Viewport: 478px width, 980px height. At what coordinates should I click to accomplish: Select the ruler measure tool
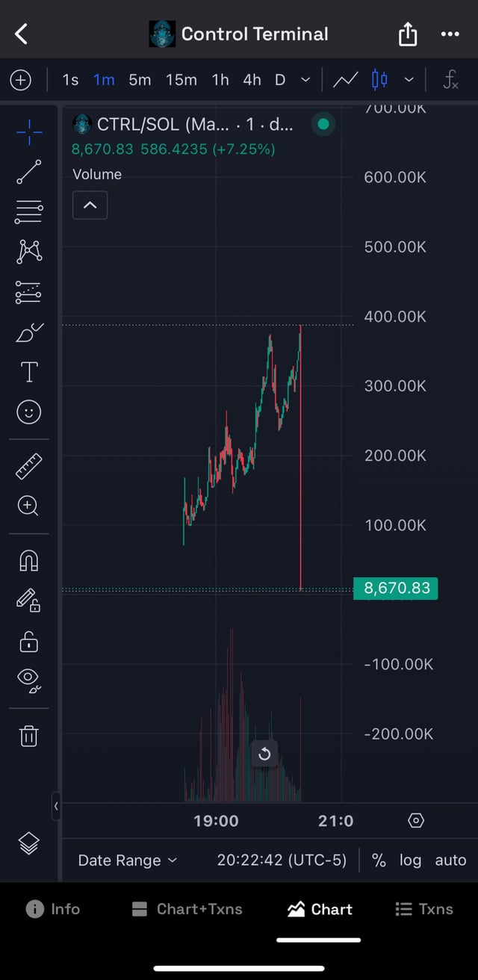(29, 466)
